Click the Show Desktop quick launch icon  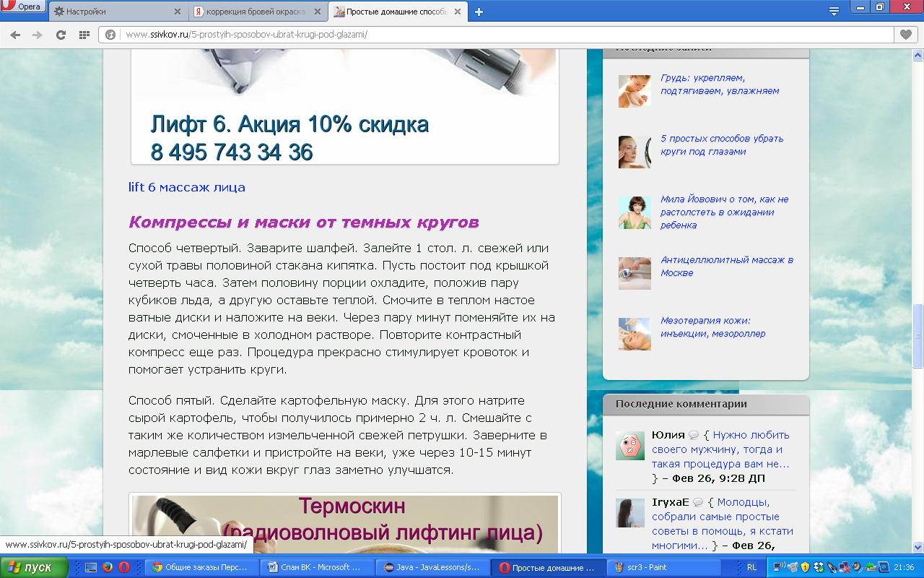pyautogui.click(x=91, y=568)
